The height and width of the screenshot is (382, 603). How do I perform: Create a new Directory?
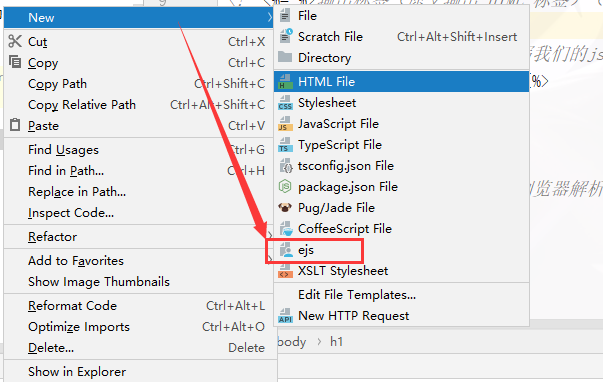click(401, 58)
